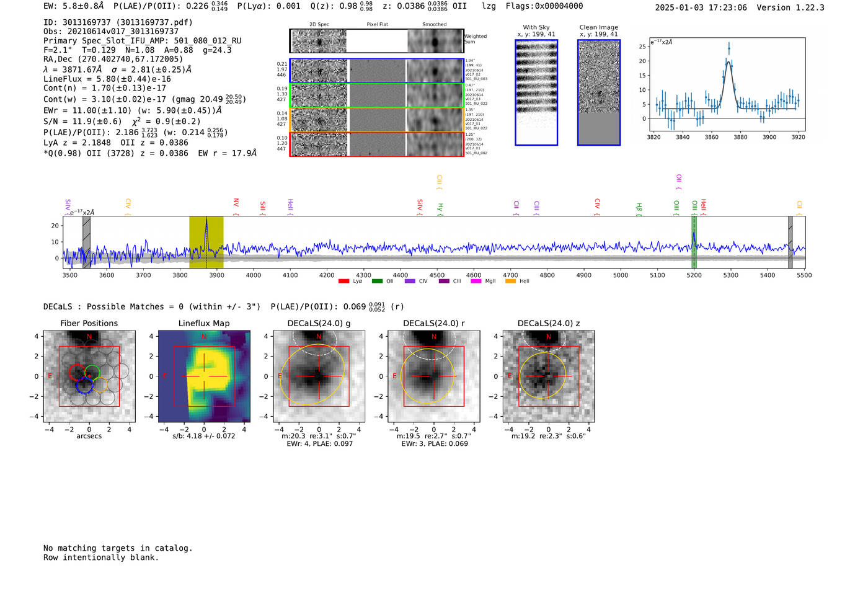Select the blue-bordered fiber spectrum row
868x591 pixels.
pyautogui.click(x=376, y=71)
